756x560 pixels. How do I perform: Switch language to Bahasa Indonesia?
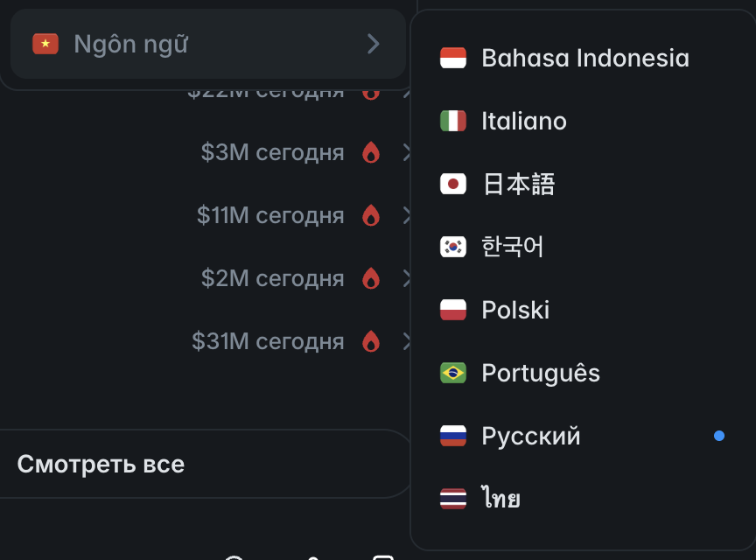(x=584, y=59)
